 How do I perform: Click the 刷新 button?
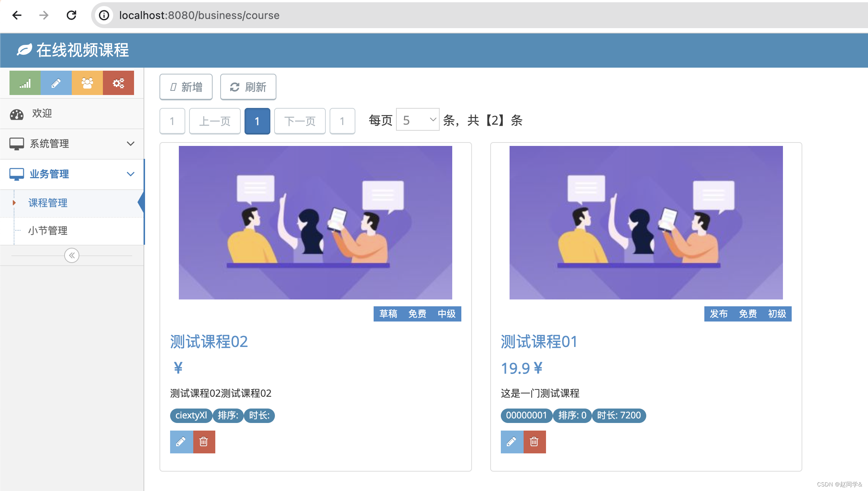click(x=248, y=87)
